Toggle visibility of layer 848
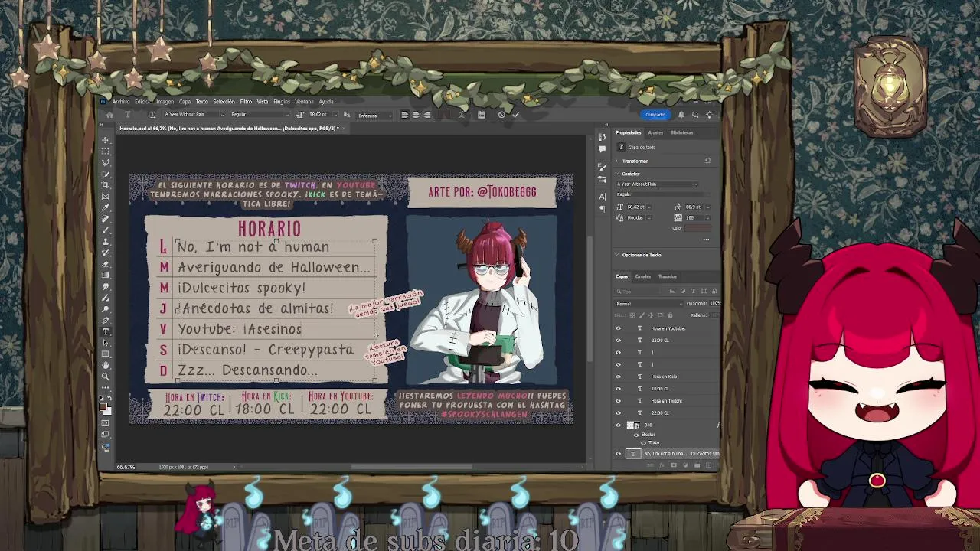This screenshot has width=980, height=551. (619, 425)
